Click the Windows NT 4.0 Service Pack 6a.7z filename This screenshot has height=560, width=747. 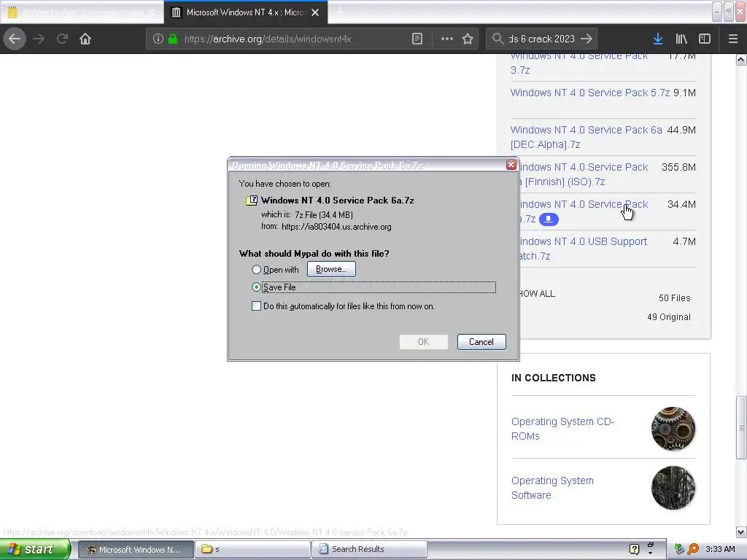click(337, 201)
